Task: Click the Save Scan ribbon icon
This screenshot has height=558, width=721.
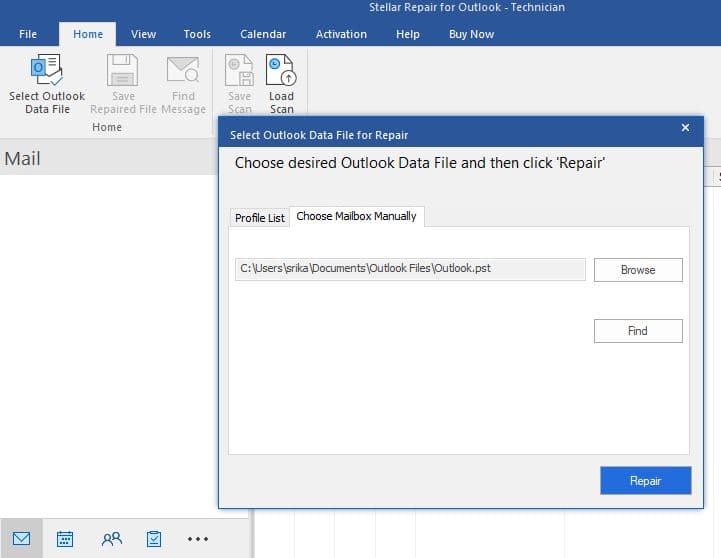Action: (240, 70)
